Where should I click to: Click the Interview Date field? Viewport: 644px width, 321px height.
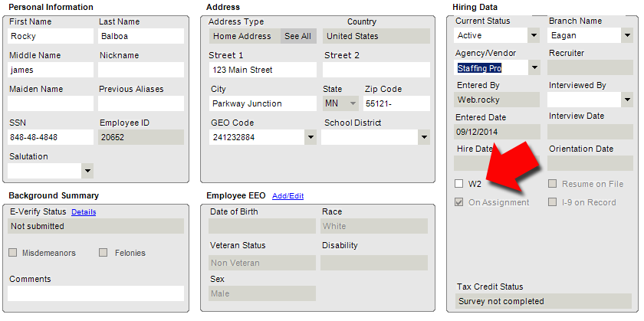(x=590, y=132)
